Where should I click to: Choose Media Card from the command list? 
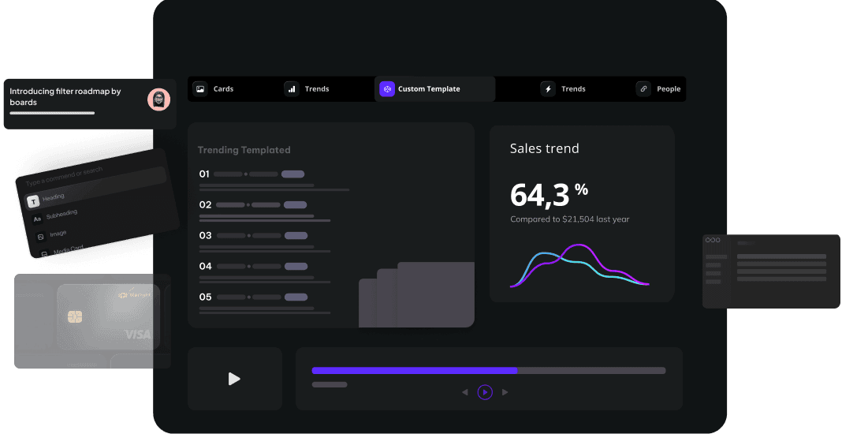[68, 250]
